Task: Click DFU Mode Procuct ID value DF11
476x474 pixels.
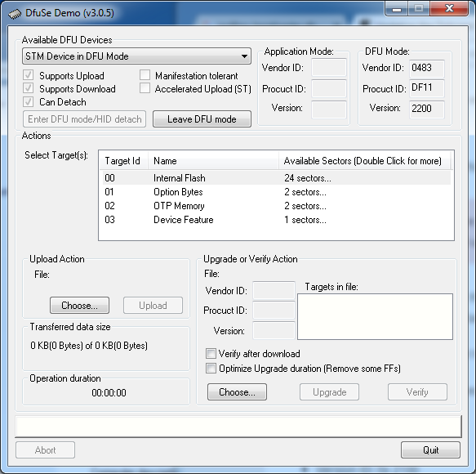Action: (x=427, y=88)
